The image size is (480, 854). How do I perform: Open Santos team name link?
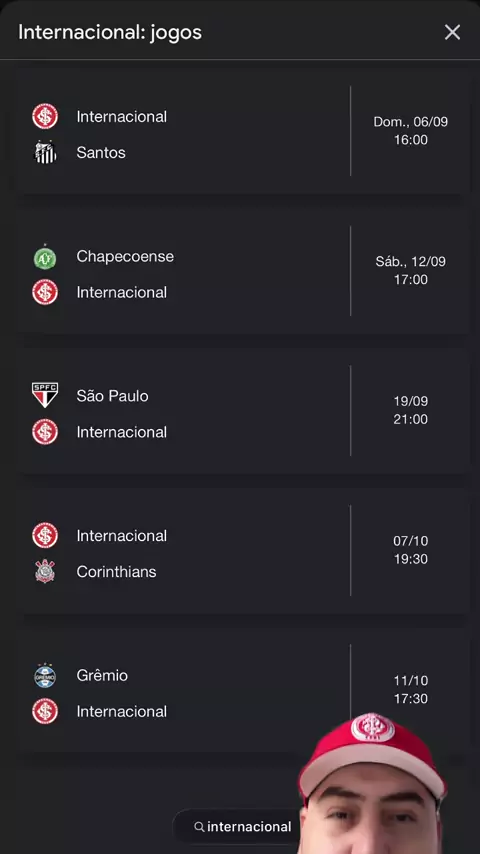tap(101, 152)
